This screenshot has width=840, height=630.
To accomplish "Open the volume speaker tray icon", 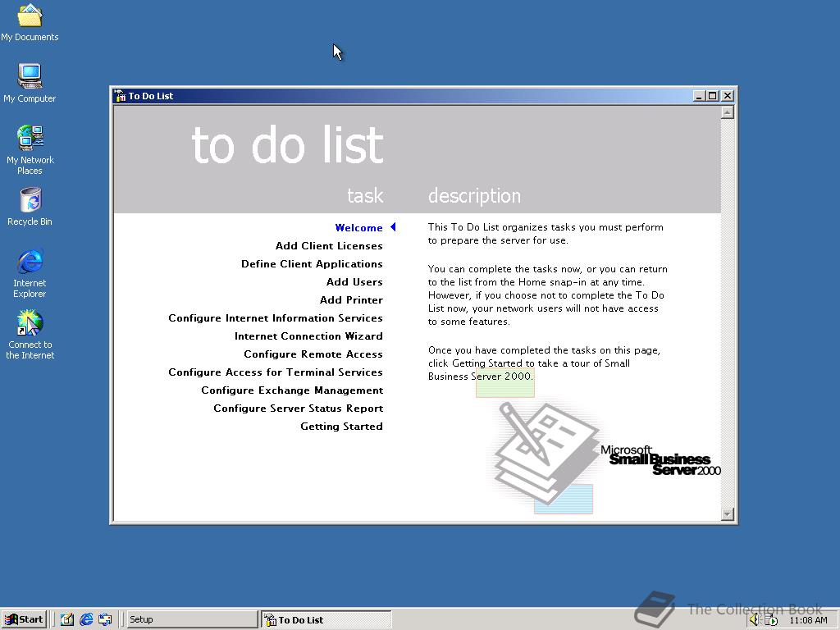I will (755, 620).
